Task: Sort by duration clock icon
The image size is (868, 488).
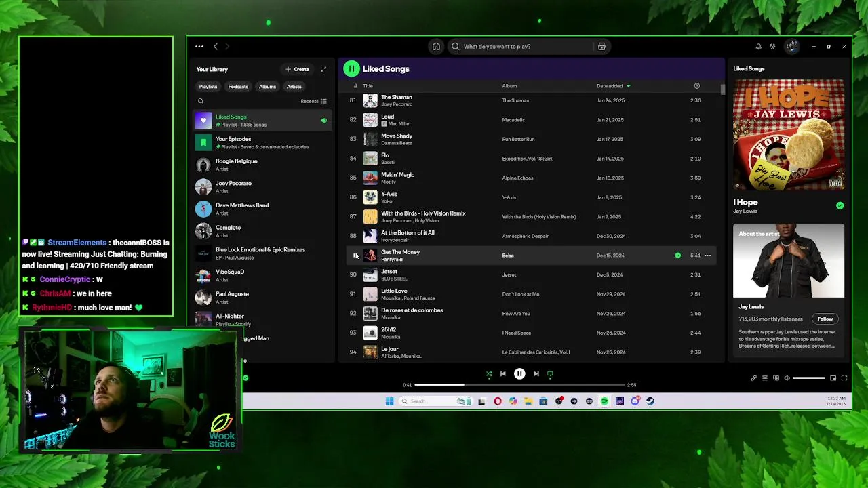Action: click(x=696, y=86)
